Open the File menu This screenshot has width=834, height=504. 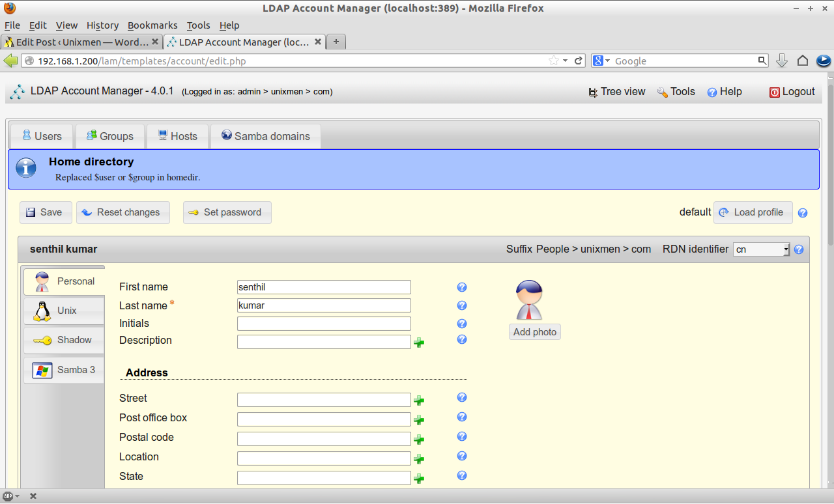(x=12, y=25)
